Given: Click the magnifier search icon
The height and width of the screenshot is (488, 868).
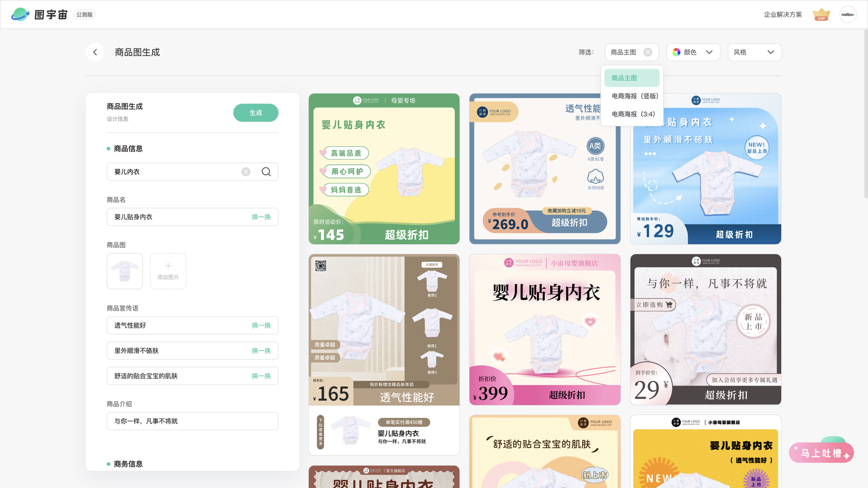Looking at the screenshot, I should tap(266, 172).
